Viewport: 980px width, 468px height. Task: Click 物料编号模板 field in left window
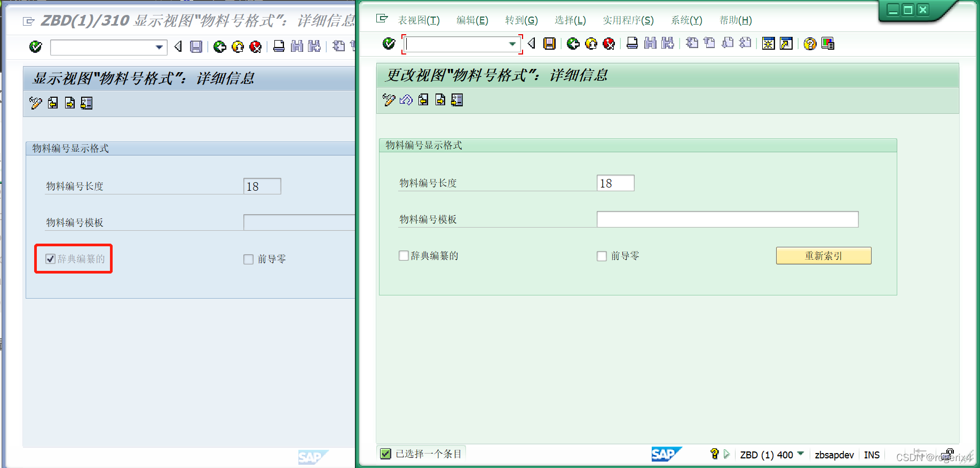[x=299, y=222]
